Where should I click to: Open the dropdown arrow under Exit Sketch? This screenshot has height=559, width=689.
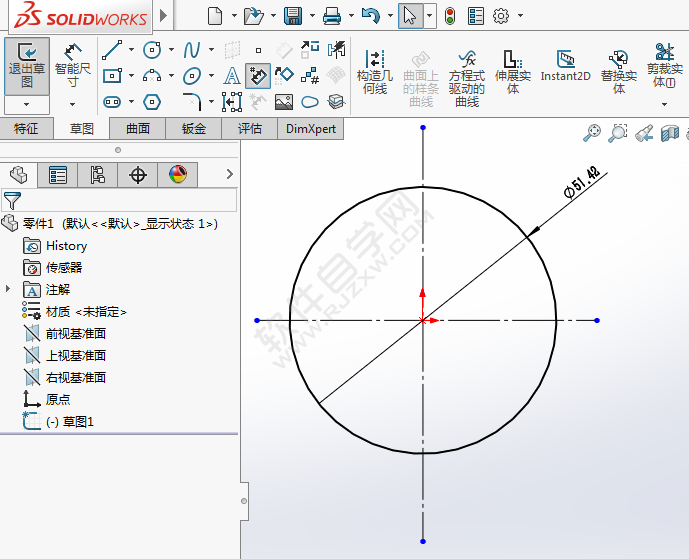coord(27,104)
